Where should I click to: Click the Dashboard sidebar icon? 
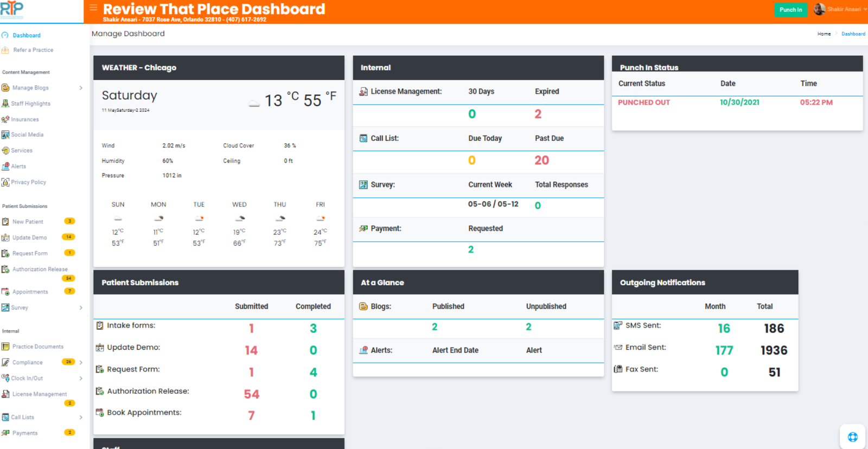[x=5, y=35]
